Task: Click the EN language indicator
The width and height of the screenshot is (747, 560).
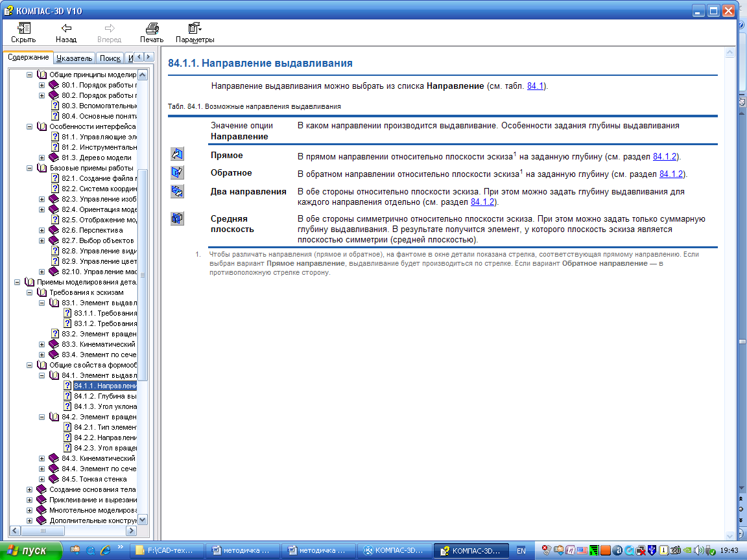Action: (x=521, y=551)
